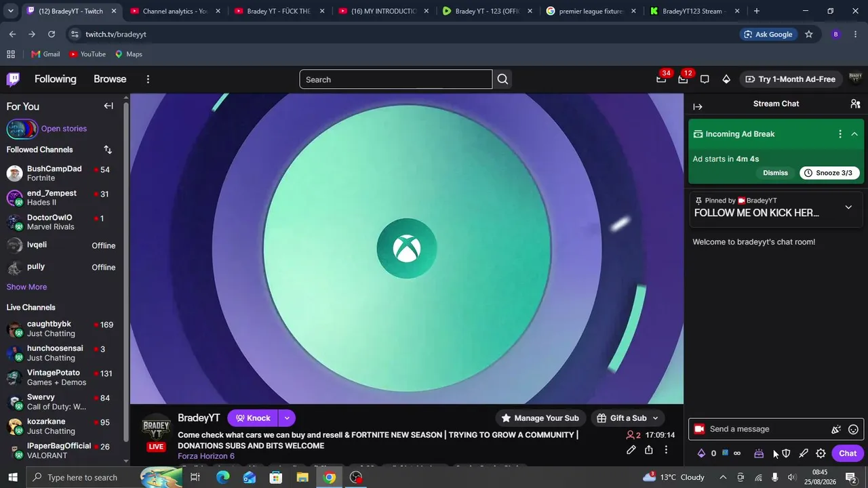Collapse the Incoming Ad Break panel
This screenshot has height=488, width=868.
854,134
